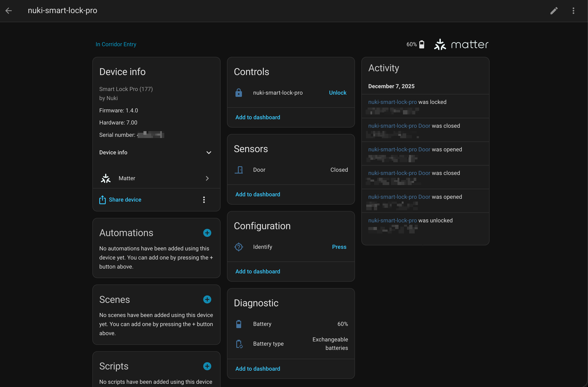Add Sensors card to dashboard
Image resolution: width=588 pixels, height=387 pixels.
coord(257,194)
